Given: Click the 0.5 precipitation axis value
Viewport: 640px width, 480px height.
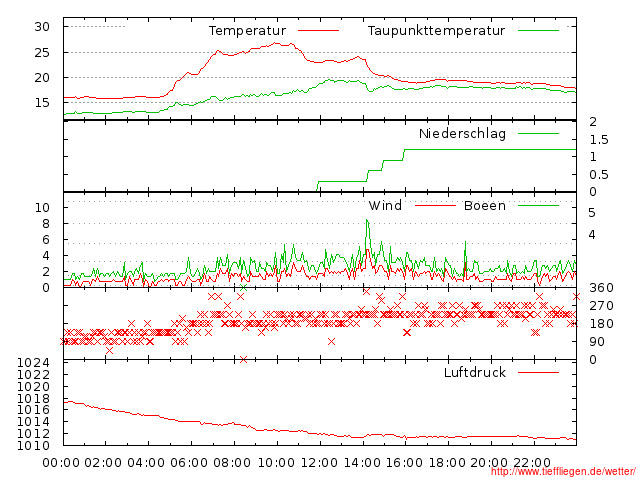Looking at the screenshot, I should 599,175.
